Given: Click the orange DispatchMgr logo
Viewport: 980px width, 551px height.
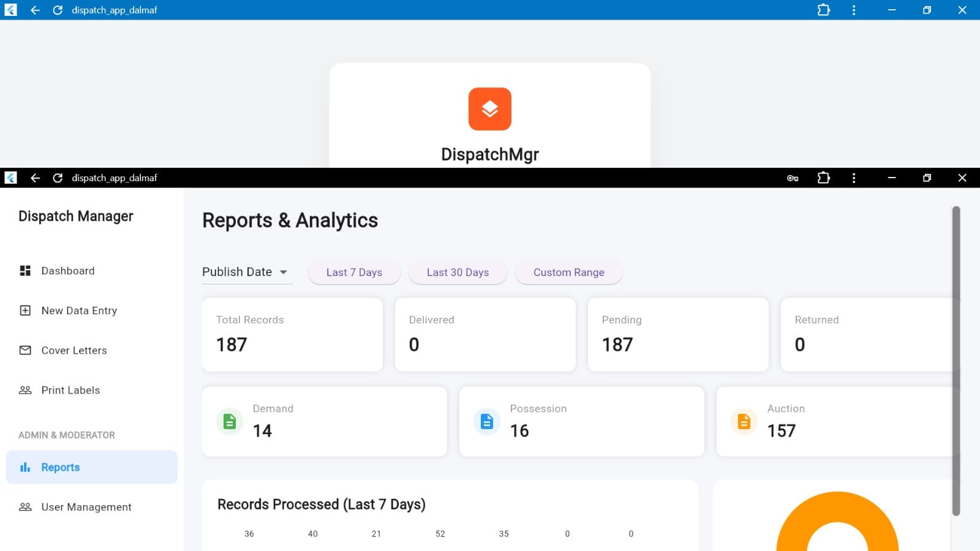Looking at the screenshot, I should pyautogui.click(x=490, y=109).
